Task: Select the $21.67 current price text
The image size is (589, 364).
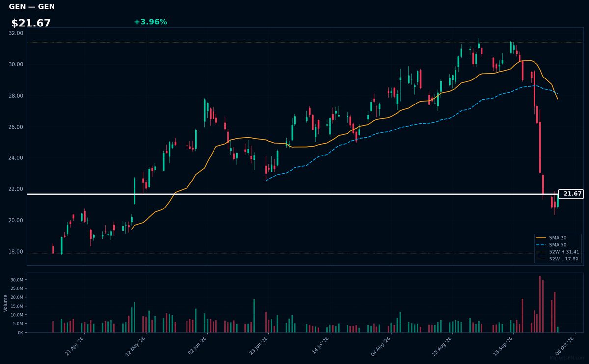Action: [31, 23]
